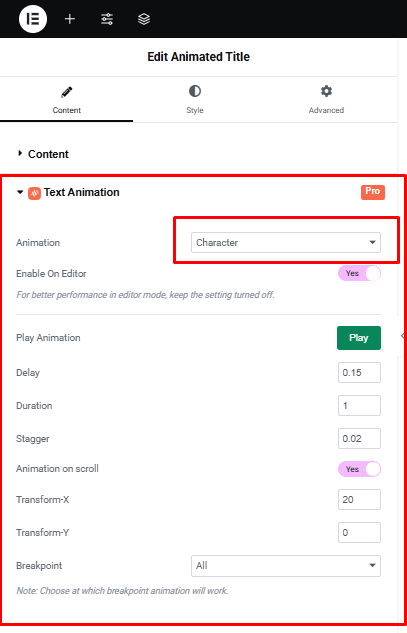Switch to the Style tab
Screen dimensions: 407x633
[x=195, y=99]
